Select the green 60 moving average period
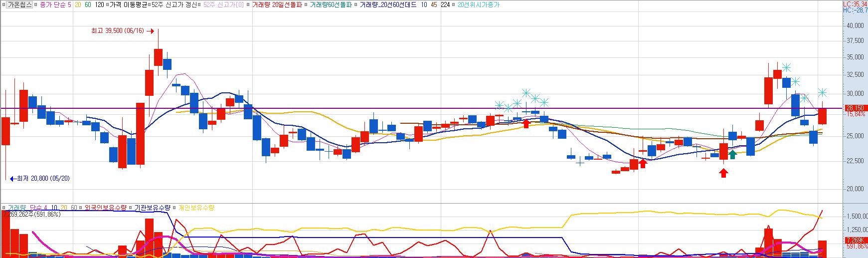868x258 pixels. (x=88, y=4)
